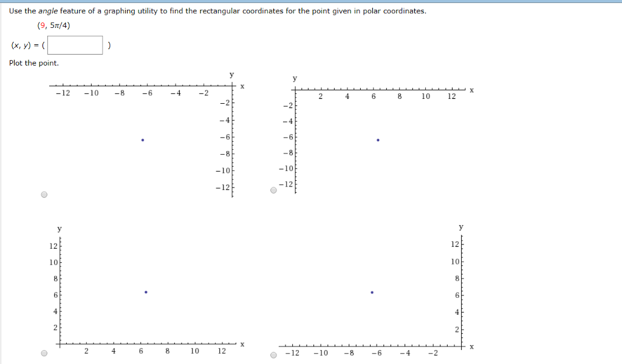Click the blue header bar at the top
The image size is (622, 364).
311,2
